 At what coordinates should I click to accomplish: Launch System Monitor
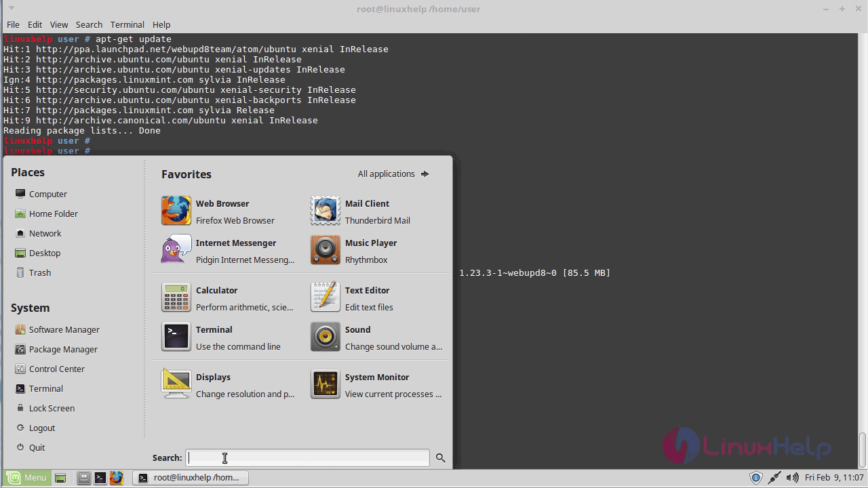pyautogui.click(x=377, y=385)
